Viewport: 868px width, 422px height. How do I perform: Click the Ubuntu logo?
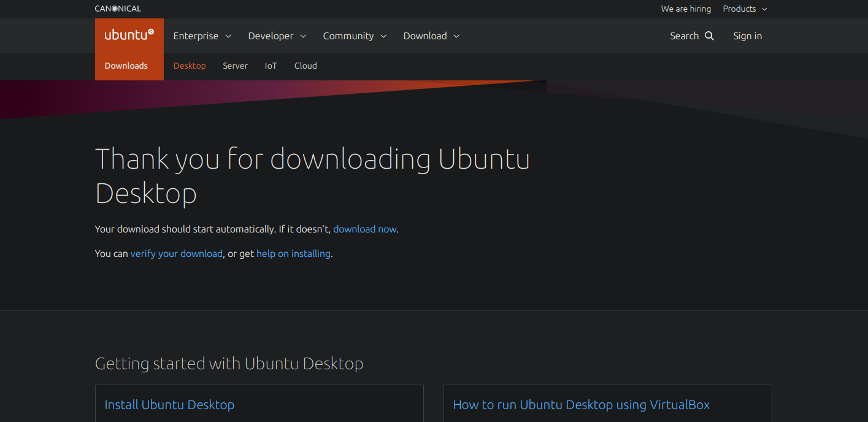point(129,35)
